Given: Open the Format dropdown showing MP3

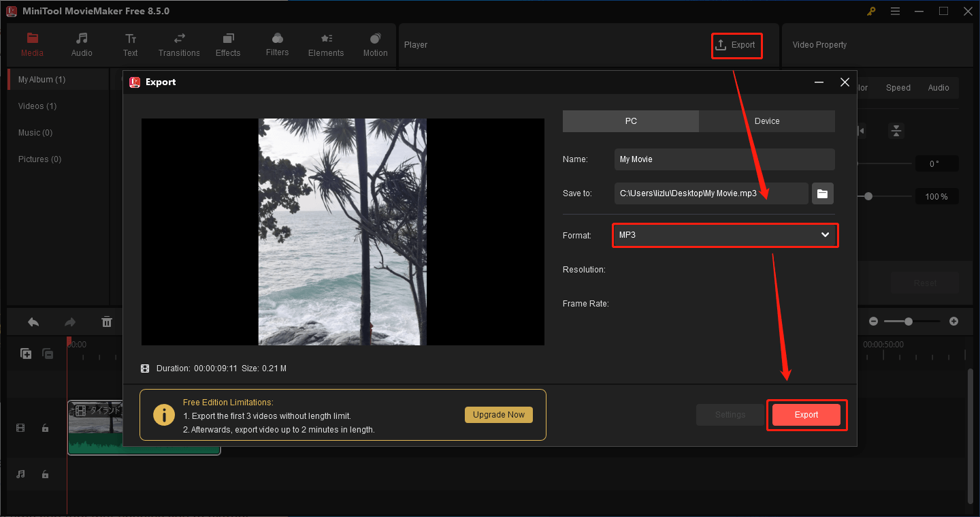Looking at the screenshot, I should (x=724, y=235).
